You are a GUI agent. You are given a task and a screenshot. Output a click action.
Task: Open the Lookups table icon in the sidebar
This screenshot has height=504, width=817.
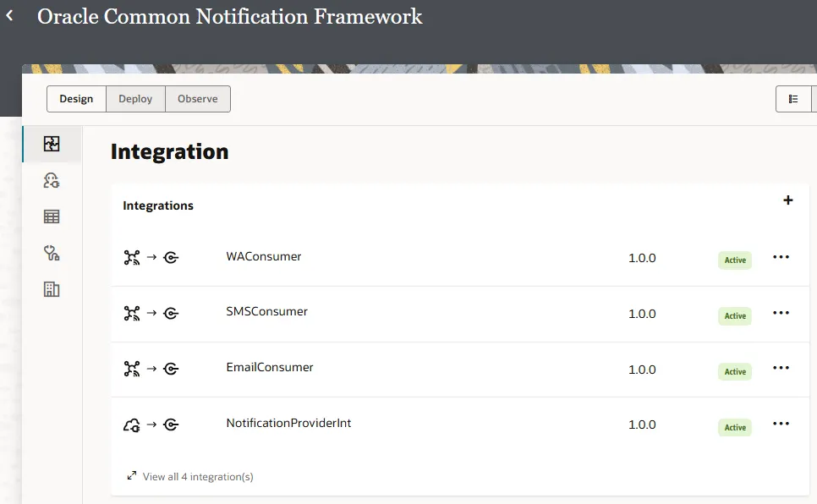point(52,216)
